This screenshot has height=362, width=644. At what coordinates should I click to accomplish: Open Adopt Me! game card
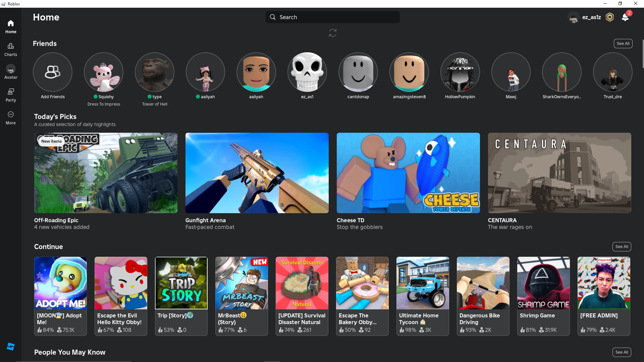pyautogui.click(x=60, y=296)
